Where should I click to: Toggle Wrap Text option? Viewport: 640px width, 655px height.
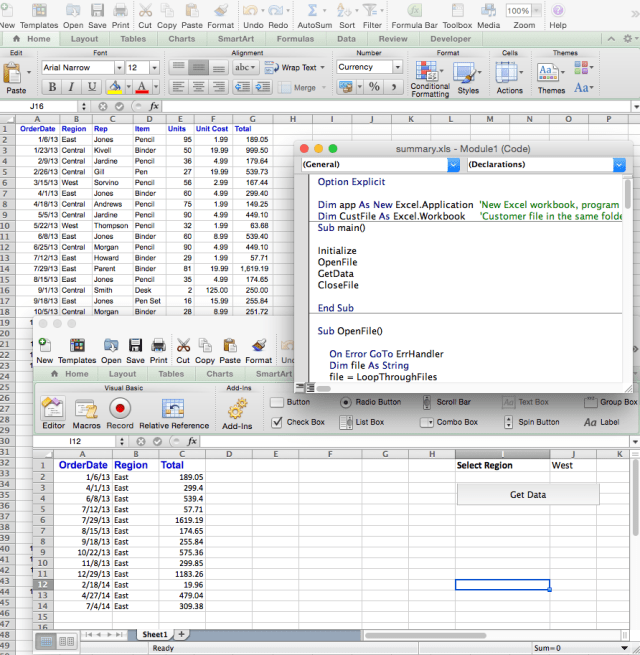pyautogui.click(x=294, y=67)
